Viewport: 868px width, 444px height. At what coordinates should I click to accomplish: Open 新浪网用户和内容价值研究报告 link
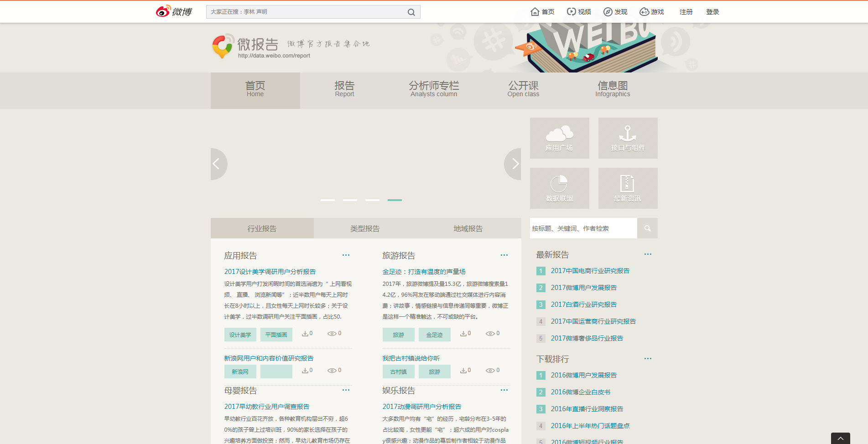pos(269,358)
